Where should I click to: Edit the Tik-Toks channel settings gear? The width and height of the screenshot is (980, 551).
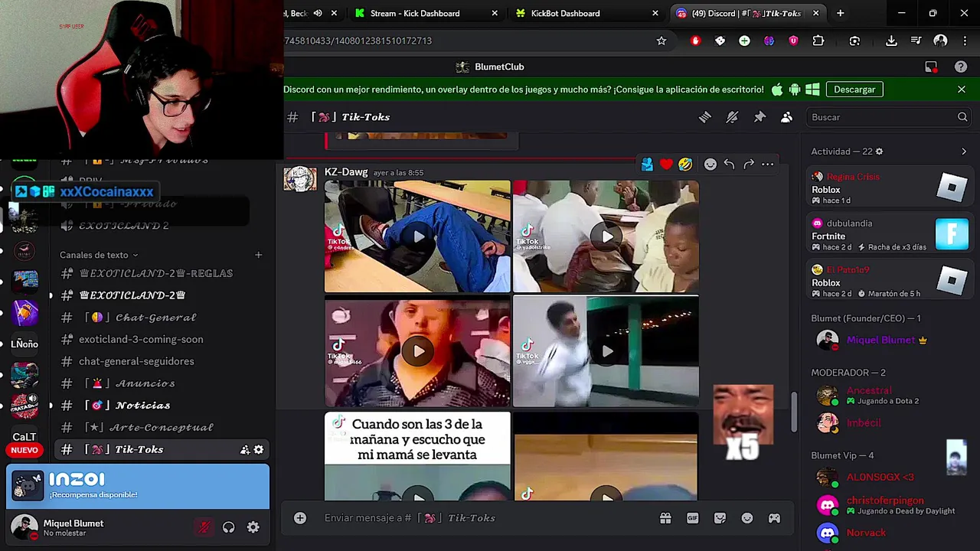tap(259, 450)
